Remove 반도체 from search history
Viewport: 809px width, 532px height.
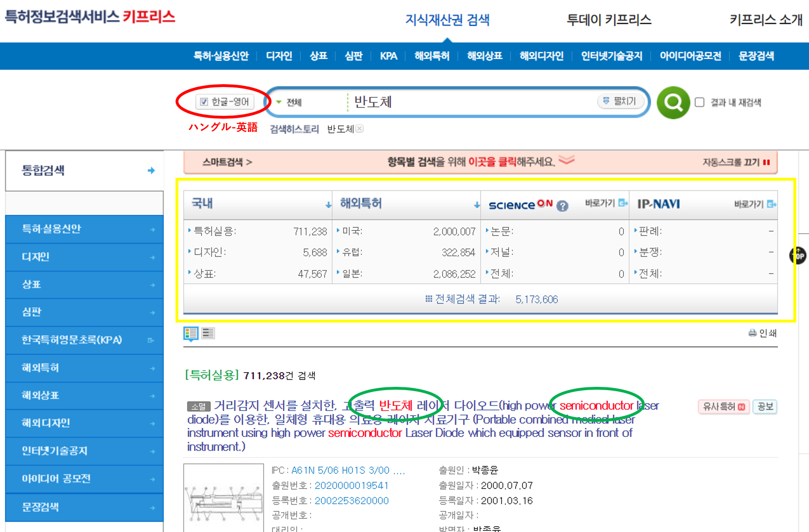click(360, 129)
